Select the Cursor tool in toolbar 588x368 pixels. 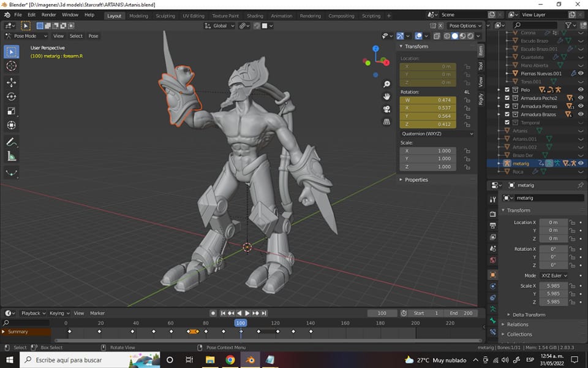click(x=11, y=66)
